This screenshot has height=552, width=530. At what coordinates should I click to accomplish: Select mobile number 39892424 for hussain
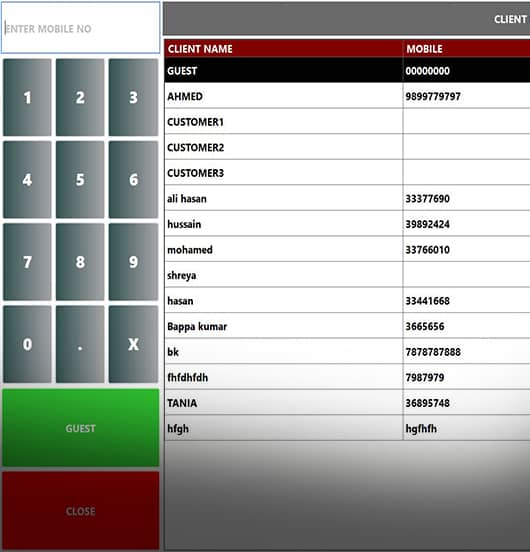pyautogui.click(x=427, y=224)
